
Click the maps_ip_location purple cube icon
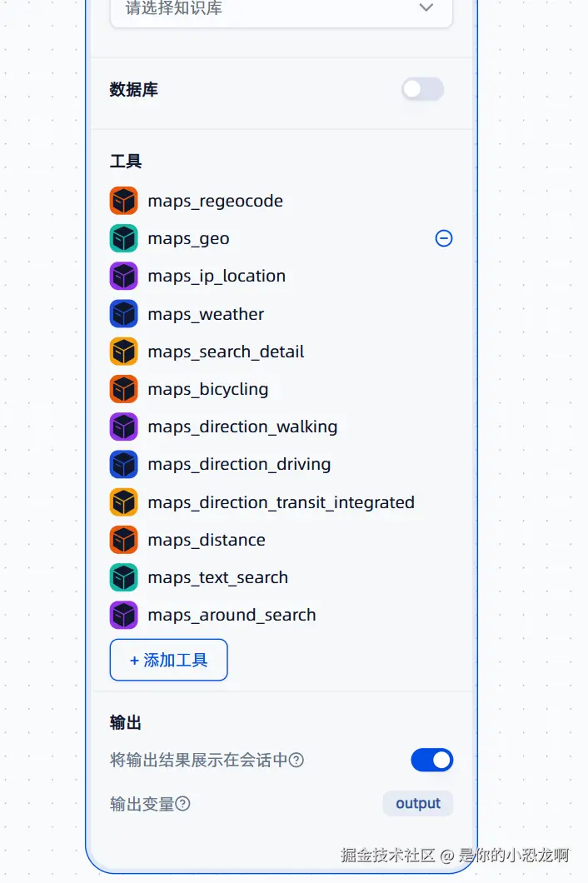point(123,276)
